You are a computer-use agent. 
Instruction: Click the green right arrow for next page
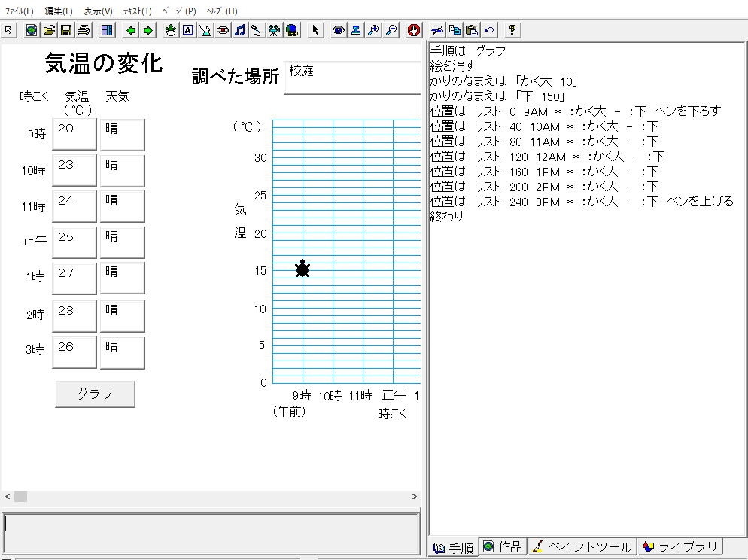148,30
